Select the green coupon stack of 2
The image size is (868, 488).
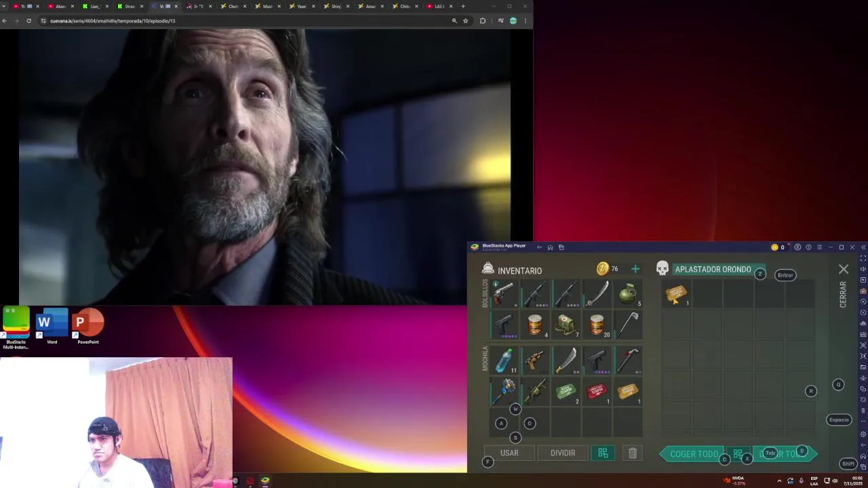pyautogui.click(x=566, y=391)
